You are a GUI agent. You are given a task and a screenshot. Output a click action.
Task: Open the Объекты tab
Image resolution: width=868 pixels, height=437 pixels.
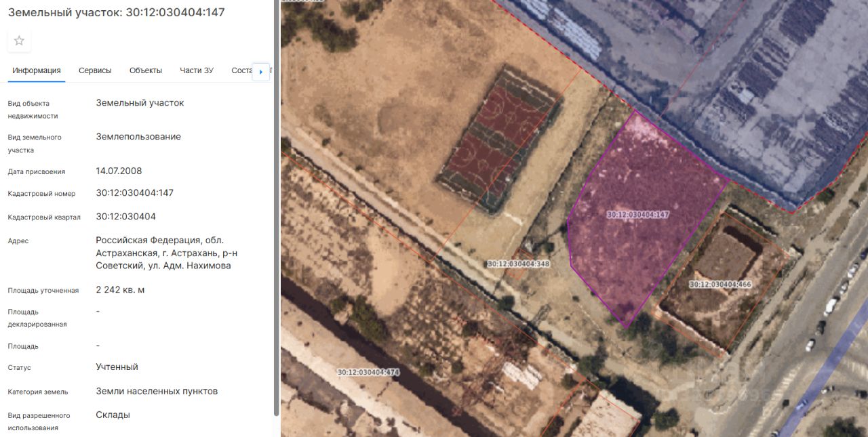click(146, 70)
